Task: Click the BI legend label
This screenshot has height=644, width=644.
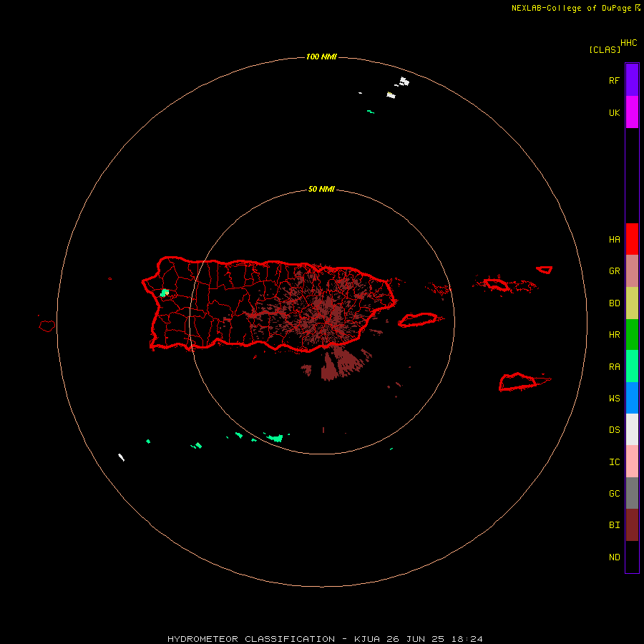Action: pos(614,525)
